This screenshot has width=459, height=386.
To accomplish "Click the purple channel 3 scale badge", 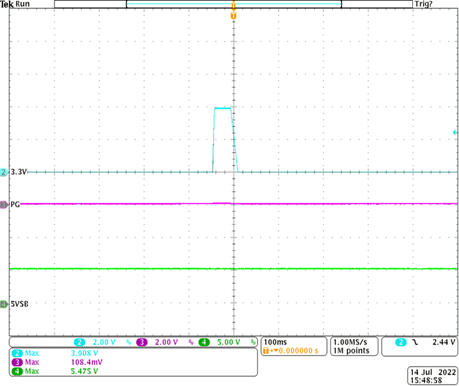I will click(x=142, y=342).
